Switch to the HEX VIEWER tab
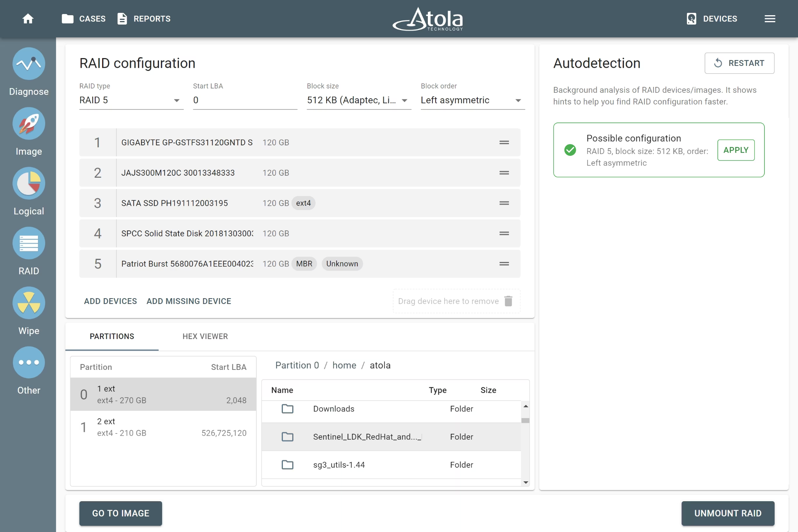 [205, 336]
